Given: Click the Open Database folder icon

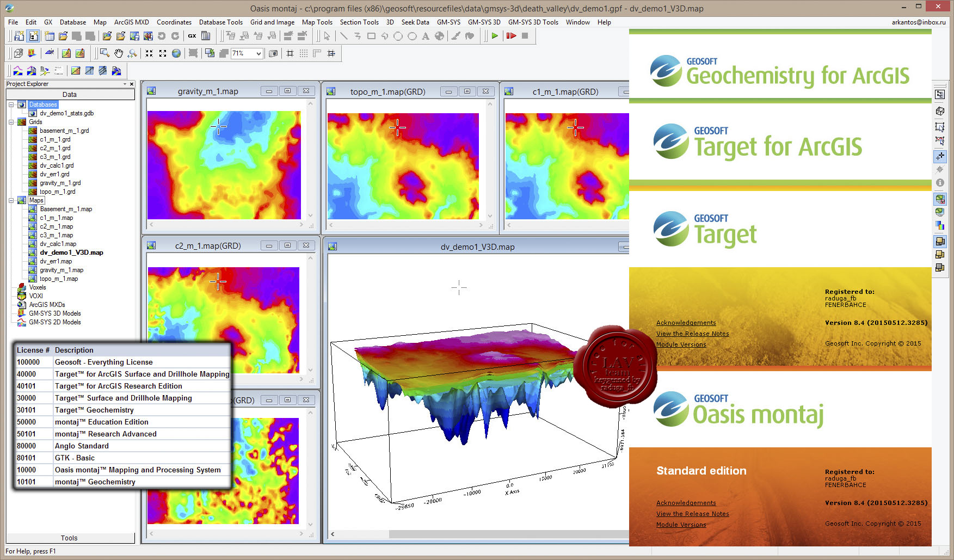Looking at the screenshot, I should point(63,36).
